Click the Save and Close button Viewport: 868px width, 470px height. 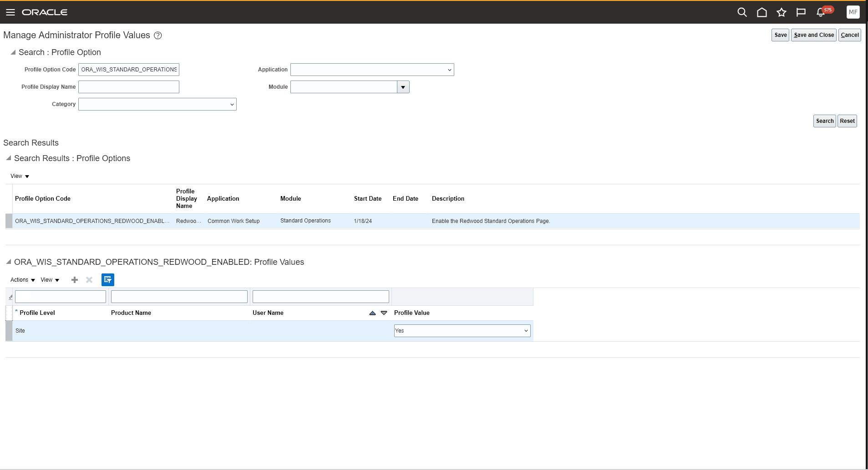[813, 35]
